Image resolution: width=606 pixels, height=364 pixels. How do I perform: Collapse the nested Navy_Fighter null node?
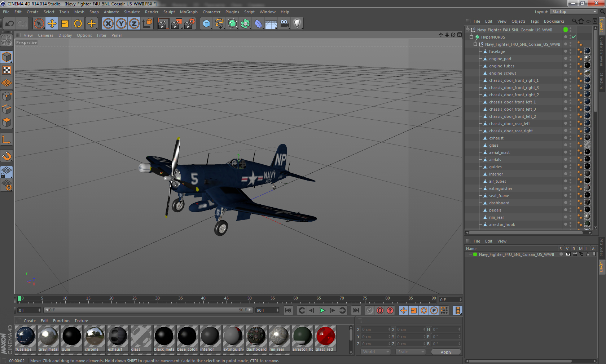coord(475,44)
